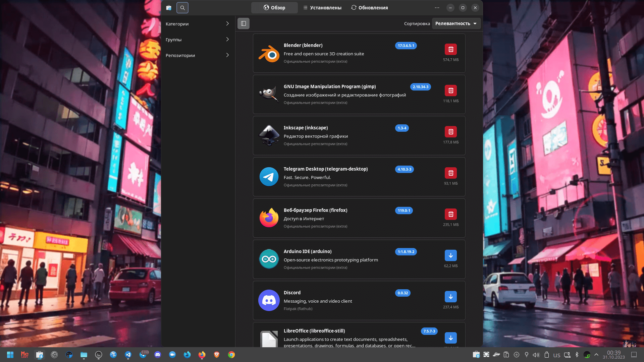Screen dimensions: 644x362
Task: Click the GIMP Wilber mascot icon
Action: pos(269,94)
